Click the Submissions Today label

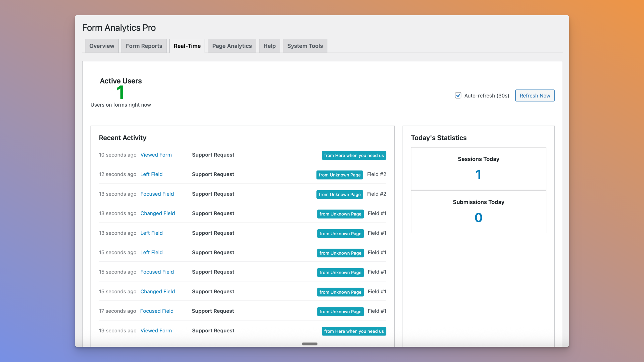[x=478, y=202]
